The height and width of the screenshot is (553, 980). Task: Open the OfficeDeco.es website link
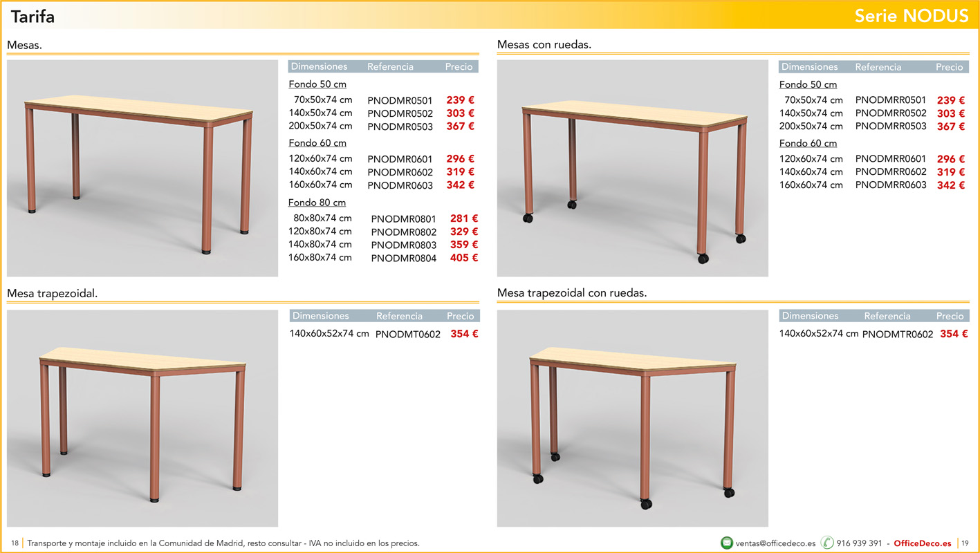point(922,543)
